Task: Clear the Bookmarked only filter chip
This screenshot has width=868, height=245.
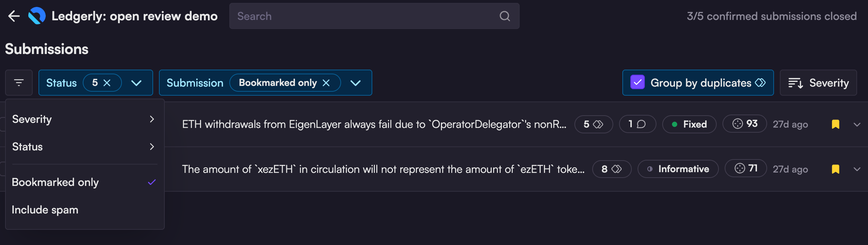Action: [326, 83]
